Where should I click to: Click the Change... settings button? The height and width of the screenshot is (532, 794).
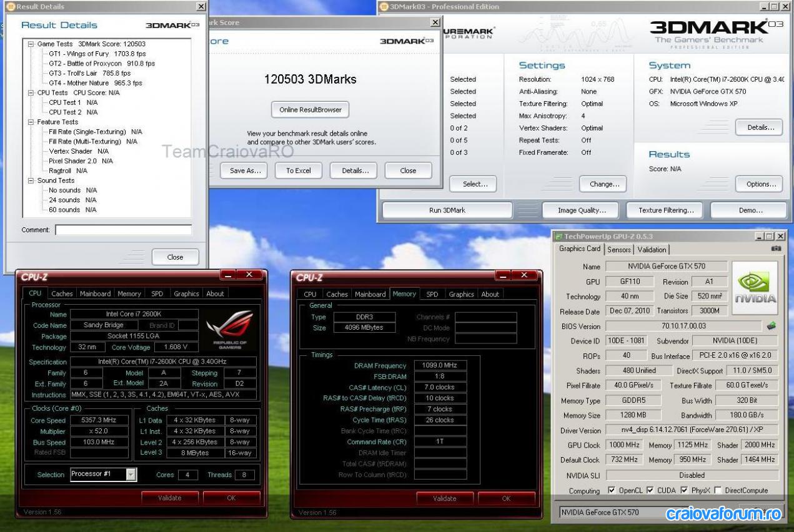point(604,184)
